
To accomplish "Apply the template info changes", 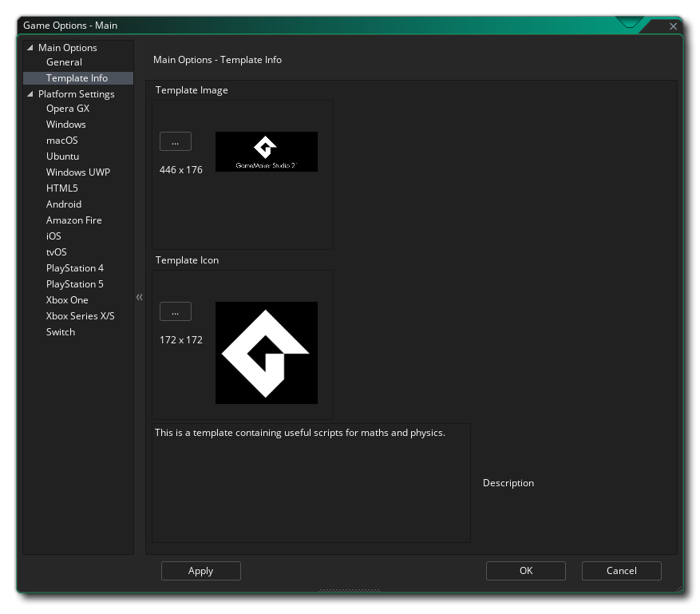I will pyautogui.click(x=201, y=571).
